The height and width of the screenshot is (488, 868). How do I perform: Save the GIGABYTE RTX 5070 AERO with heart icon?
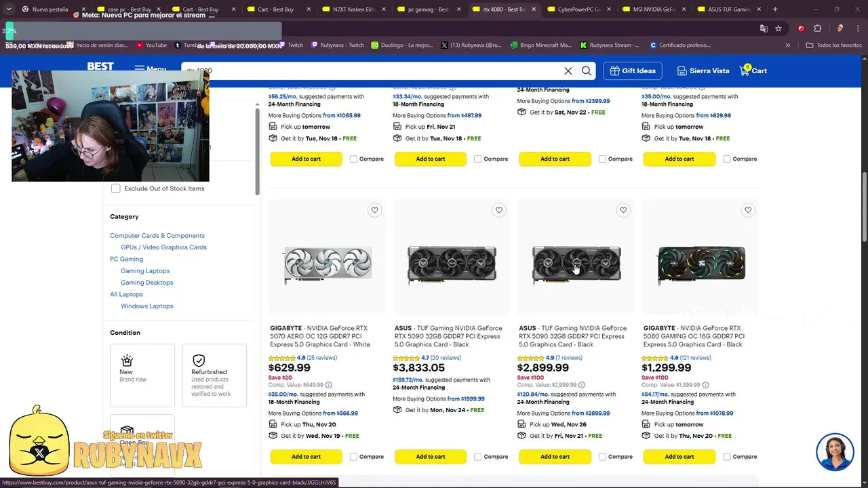[374, 210]
